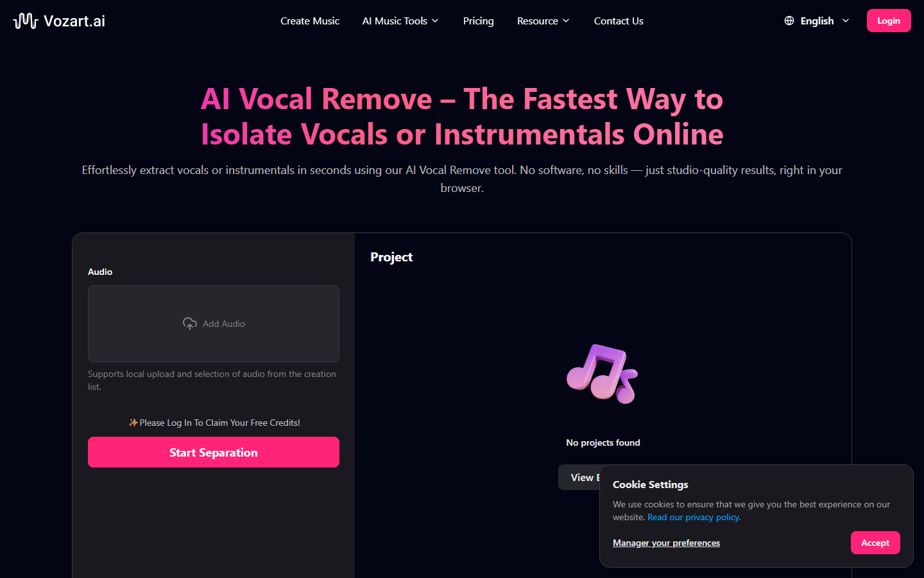Image resolution: width=924 pixels, height=578 pixels.
Task: Open the Resource dropdown menu
Action: coord(543,21)
